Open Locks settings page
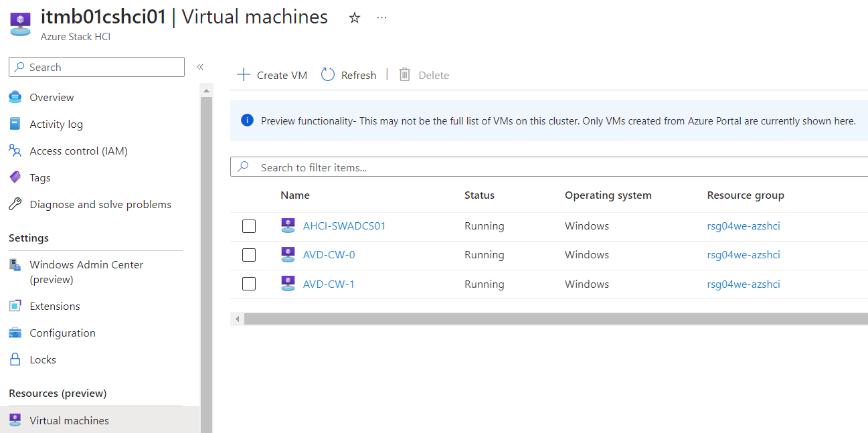The height and width of the screenshot is (433, 868). coord(42,360)
